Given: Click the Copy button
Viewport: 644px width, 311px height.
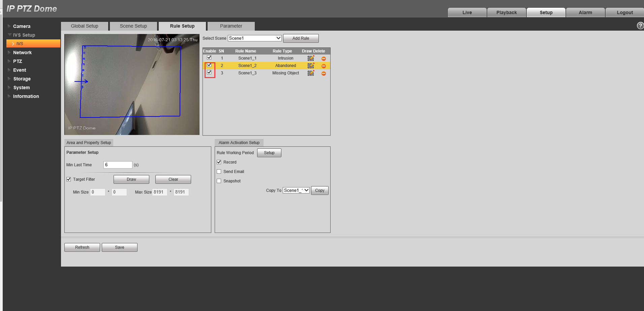Looking at the screenshot, I should (x=320, y=191).
